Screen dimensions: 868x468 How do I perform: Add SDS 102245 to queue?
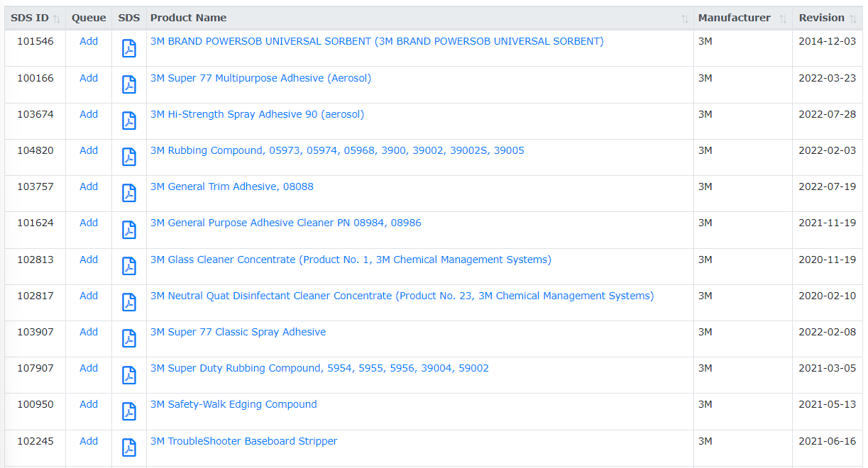tap(89, 441)
